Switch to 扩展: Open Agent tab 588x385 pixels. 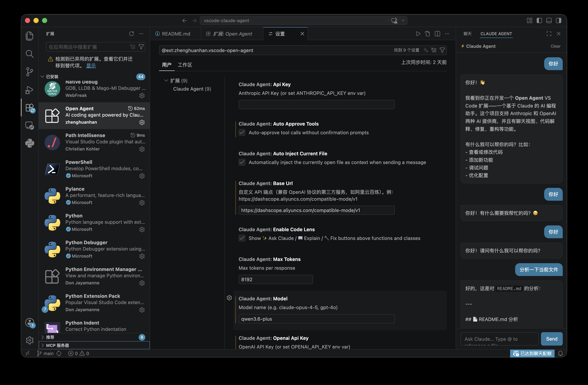pos(232,34)
